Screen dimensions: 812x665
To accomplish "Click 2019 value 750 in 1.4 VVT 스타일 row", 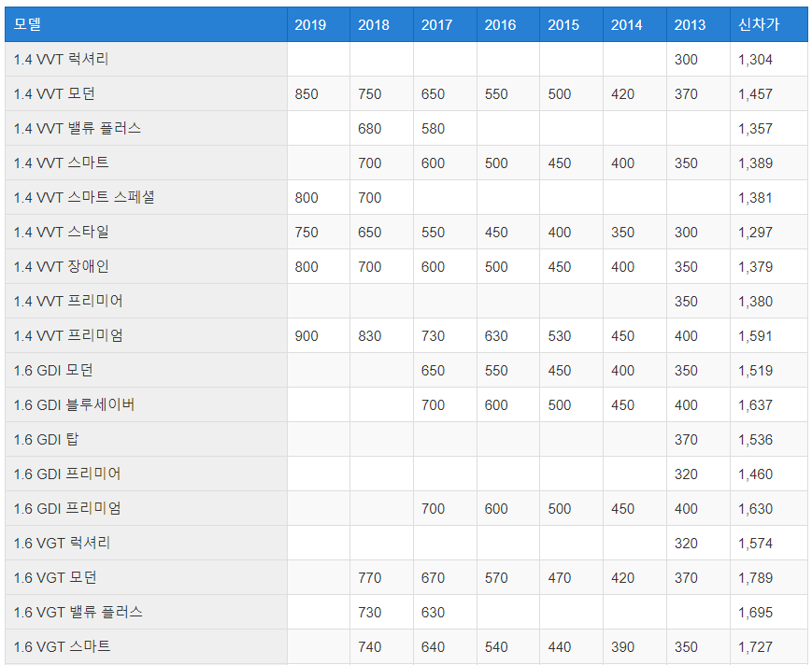I will (x=306, y=233).
